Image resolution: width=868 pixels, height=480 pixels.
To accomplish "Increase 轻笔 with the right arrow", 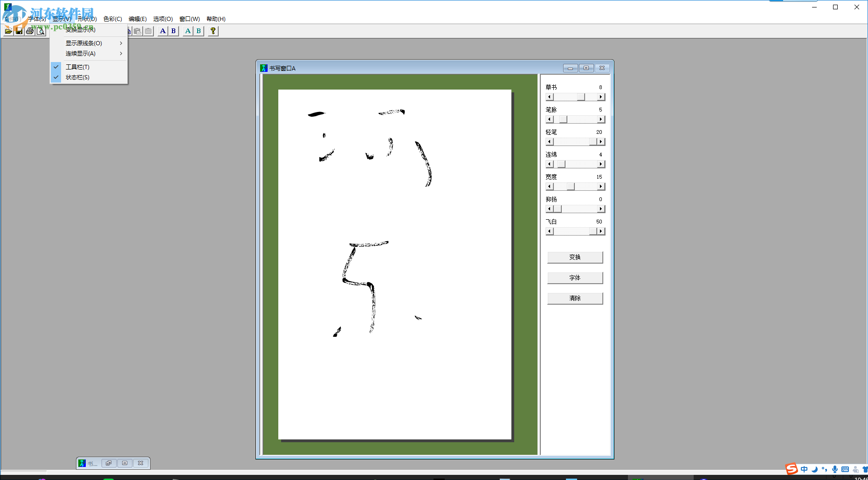I will coord(601,142).
